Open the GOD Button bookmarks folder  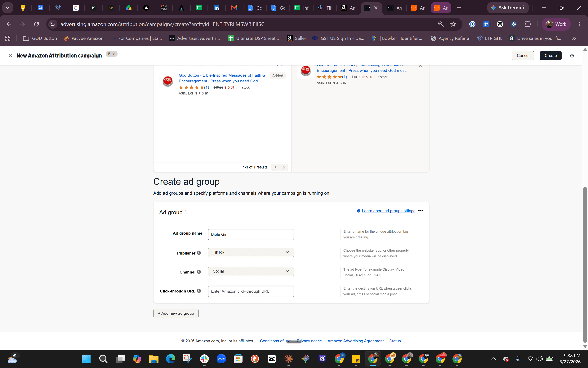[40, 38]
